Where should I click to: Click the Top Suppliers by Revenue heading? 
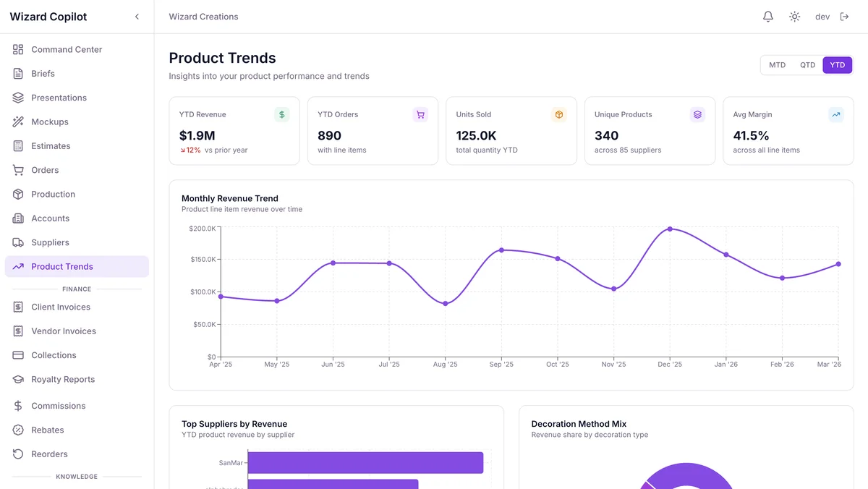coord(234,424)
